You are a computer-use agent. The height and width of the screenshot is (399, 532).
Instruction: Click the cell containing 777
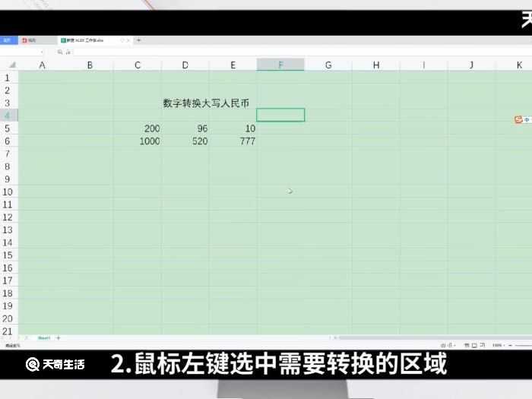tap(233, 141)
